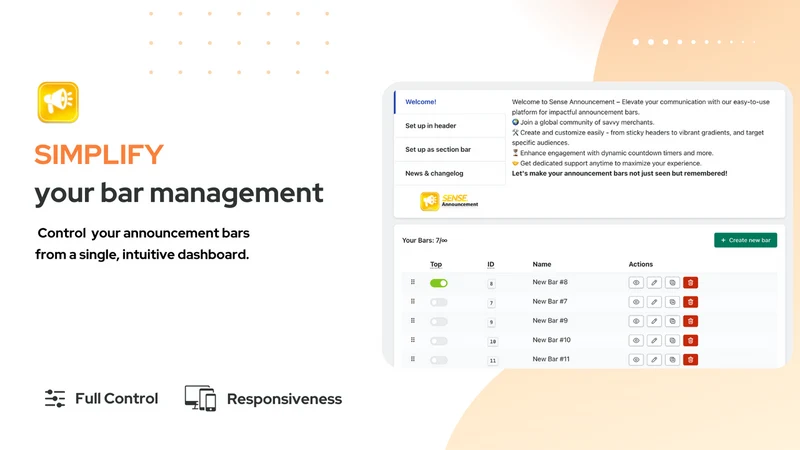Preview New Bar #9 with eye icon
The height and width of the screenshot is (450, 800).
point(636,321)
